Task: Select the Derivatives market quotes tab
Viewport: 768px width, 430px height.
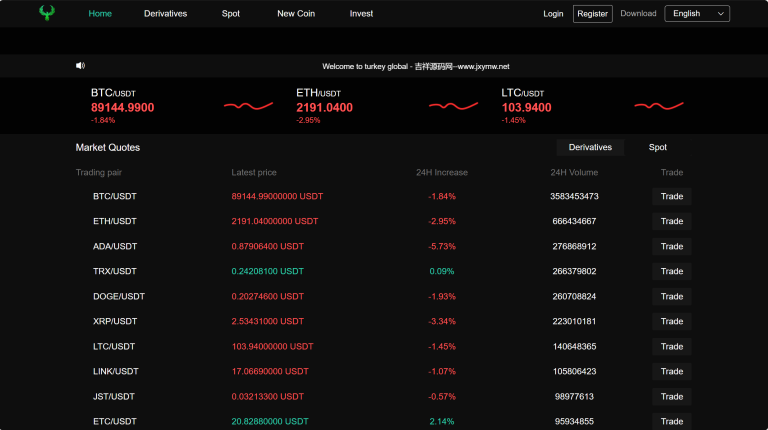Action: point(590,147)
